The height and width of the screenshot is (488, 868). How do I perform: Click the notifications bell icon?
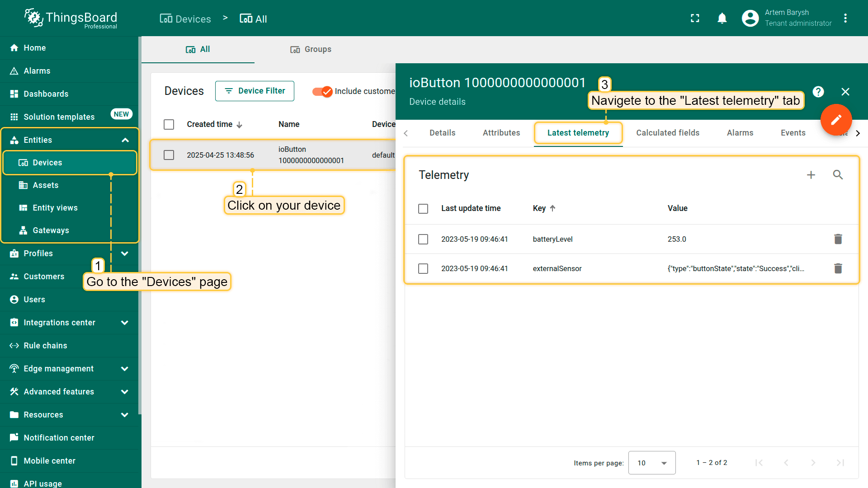[x=722, y=18]
